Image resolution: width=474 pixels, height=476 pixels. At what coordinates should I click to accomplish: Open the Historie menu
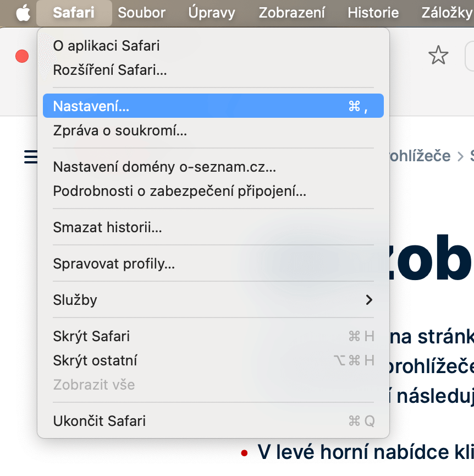click(x=373, y=13)
